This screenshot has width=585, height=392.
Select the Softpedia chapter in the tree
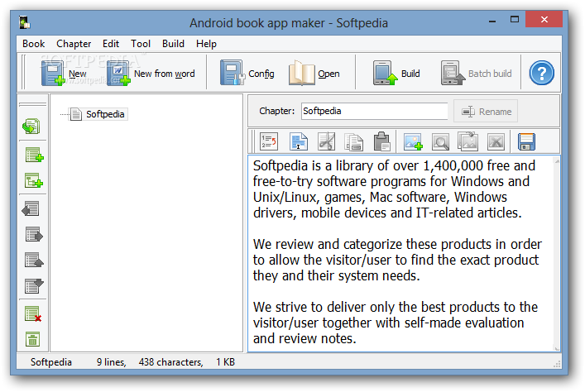(98, 114)
